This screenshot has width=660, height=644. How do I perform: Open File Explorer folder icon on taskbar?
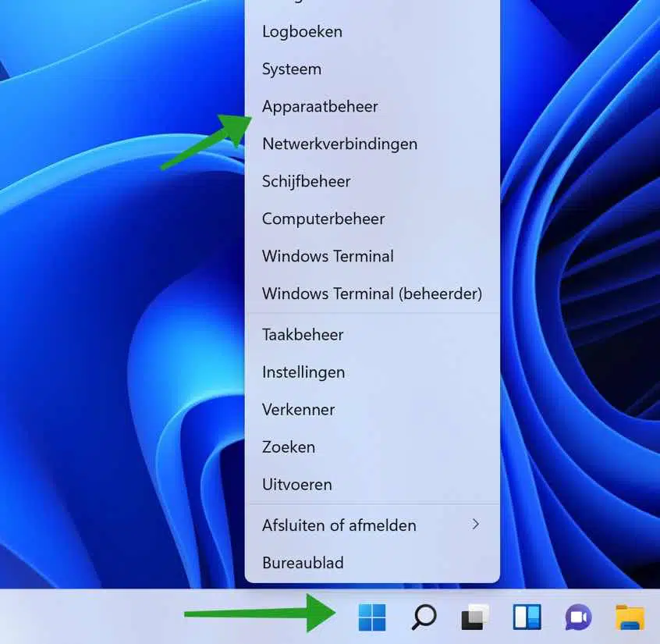click(630, 617)
